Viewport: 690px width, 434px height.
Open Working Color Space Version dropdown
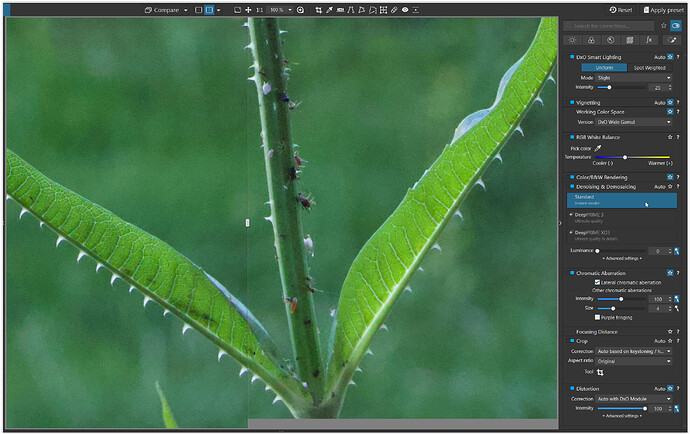click(634, 122)
